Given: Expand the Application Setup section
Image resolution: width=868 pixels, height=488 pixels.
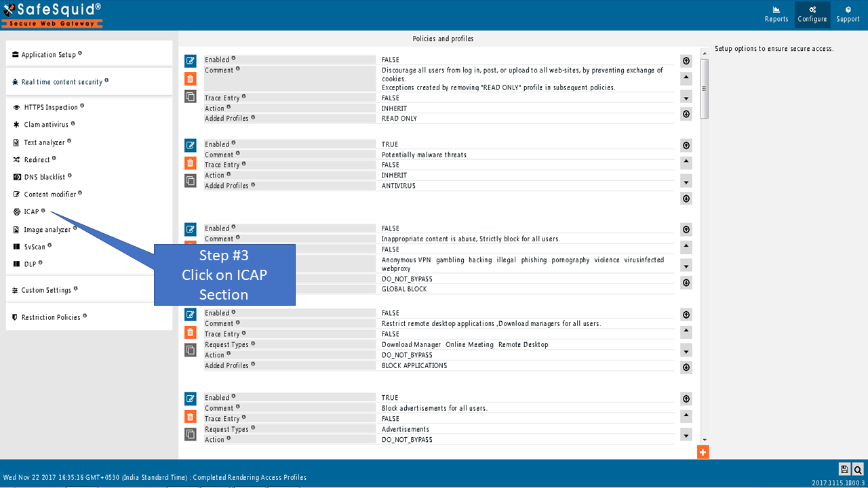Looking at the screenshot, I should (48, 55).
